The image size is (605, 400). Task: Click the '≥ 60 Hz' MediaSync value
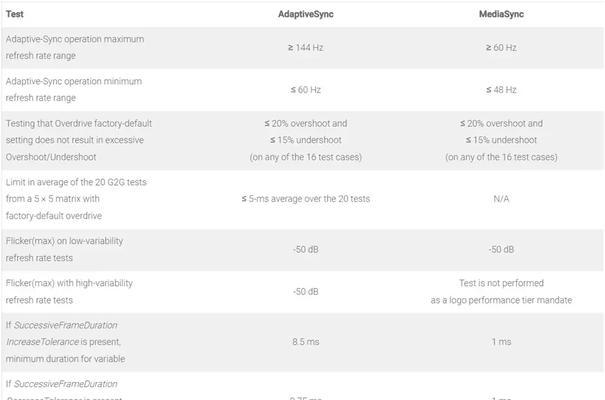501,47
